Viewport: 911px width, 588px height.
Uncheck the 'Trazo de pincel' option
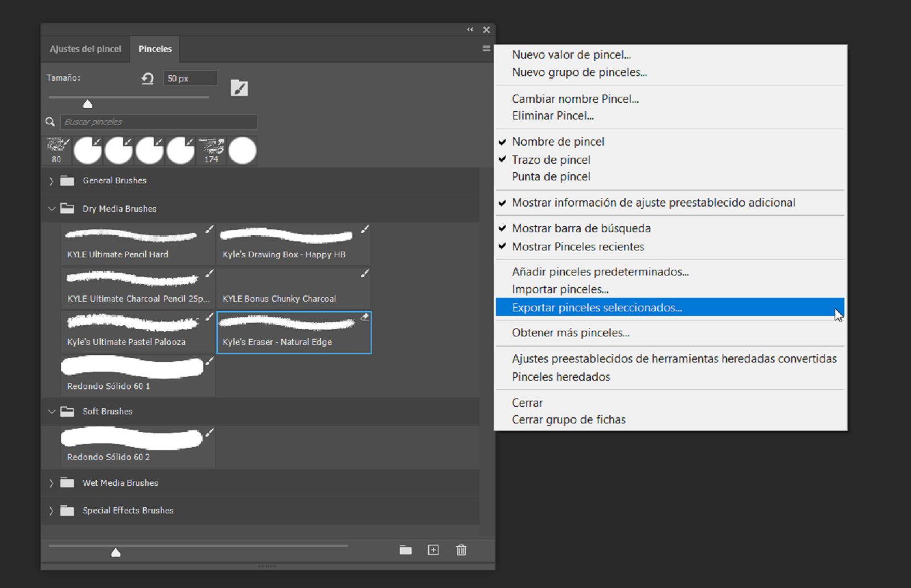coord(551,160)
